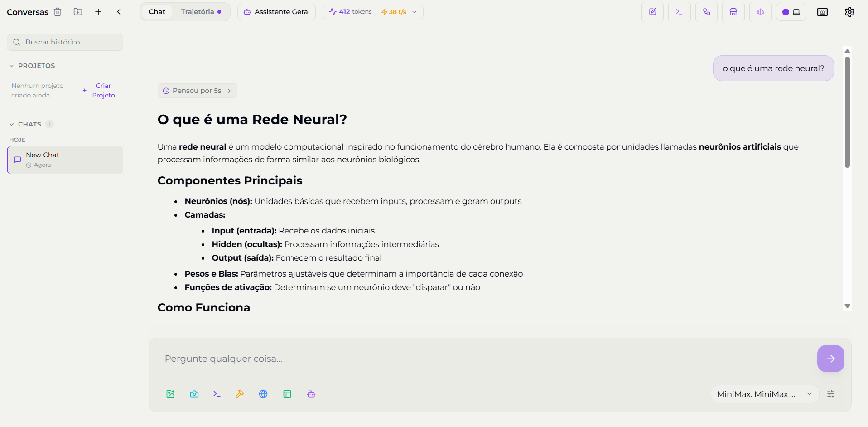This screenshot has width=868, height=427.
Task: Open the Assistente Geral selector
Action: click(x=276, y=12)
